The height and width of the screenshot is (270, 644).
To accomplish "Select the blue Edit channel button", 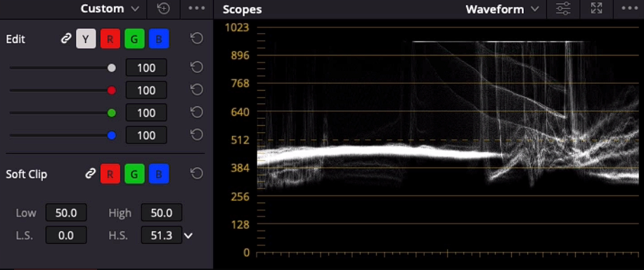I will [x=159, y=39].
